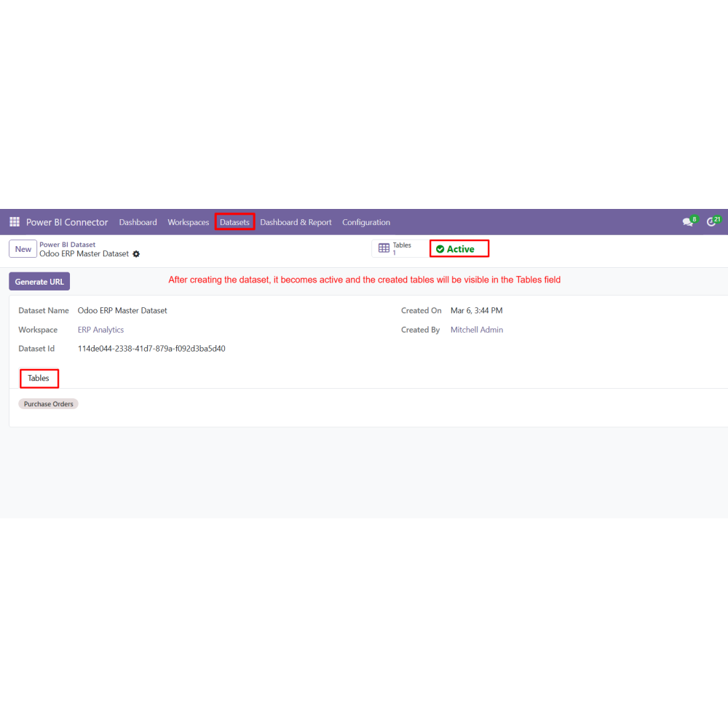Viewport: 728px width, 728px height.
Task: Open the Mitchell Admin user link
Action: 477,330
